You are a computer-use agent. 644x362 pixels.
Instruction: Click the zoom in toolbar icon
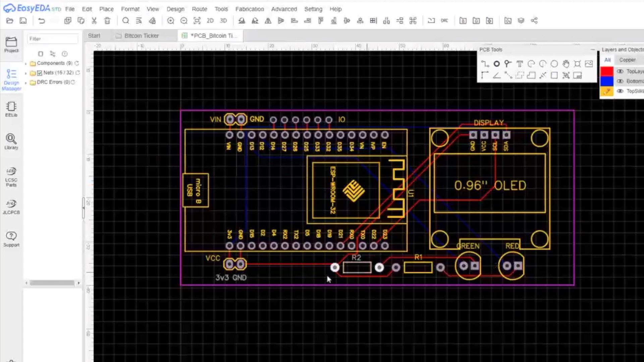(170, 21)
